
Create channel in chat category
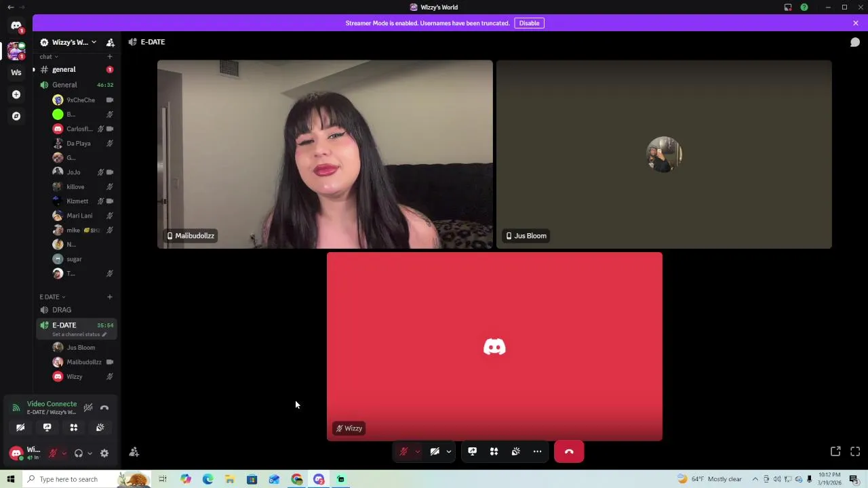tap(109, 57)
